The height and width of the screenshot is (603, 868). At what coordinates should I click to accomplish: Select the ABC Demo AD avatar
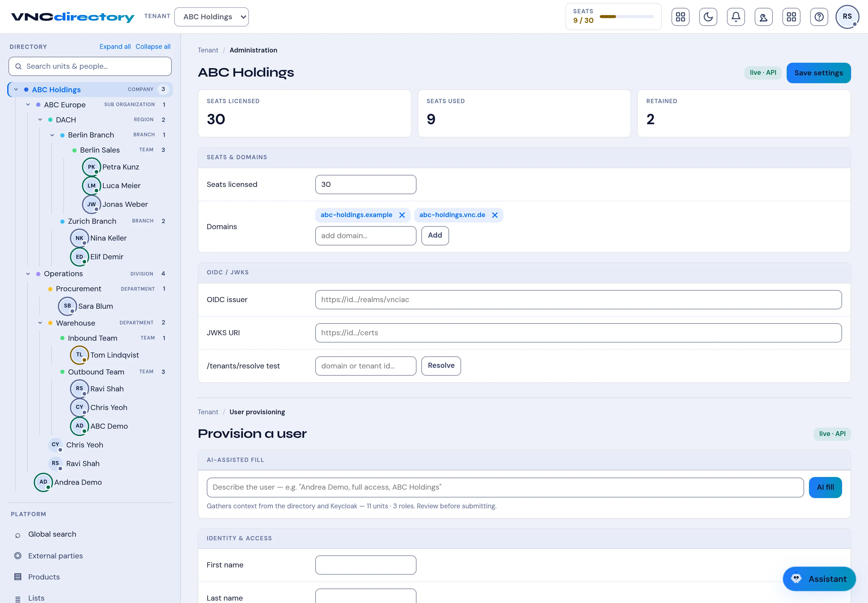click(79, 426)
